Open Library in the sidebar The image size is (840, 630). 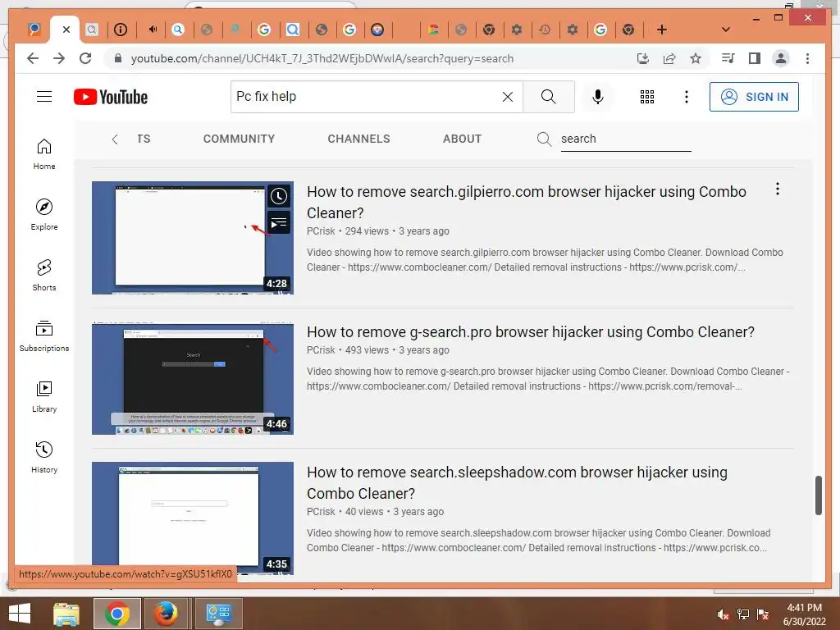[x=44, y=396]
